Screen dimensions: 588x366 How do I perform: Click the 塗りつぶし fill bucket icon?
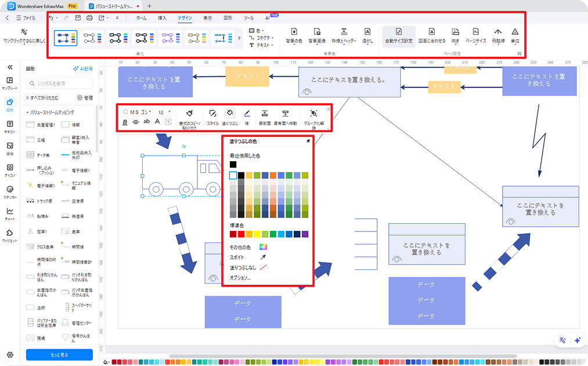pyautogui.click(x=230, y=113)
